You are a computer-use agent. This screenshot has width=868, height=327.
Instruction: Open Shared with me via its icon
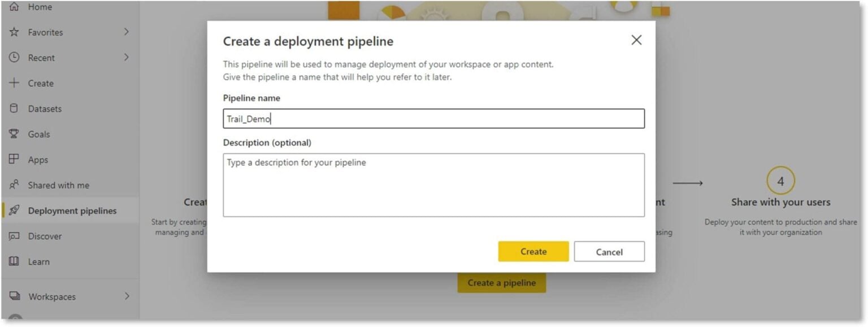(14, 185)
